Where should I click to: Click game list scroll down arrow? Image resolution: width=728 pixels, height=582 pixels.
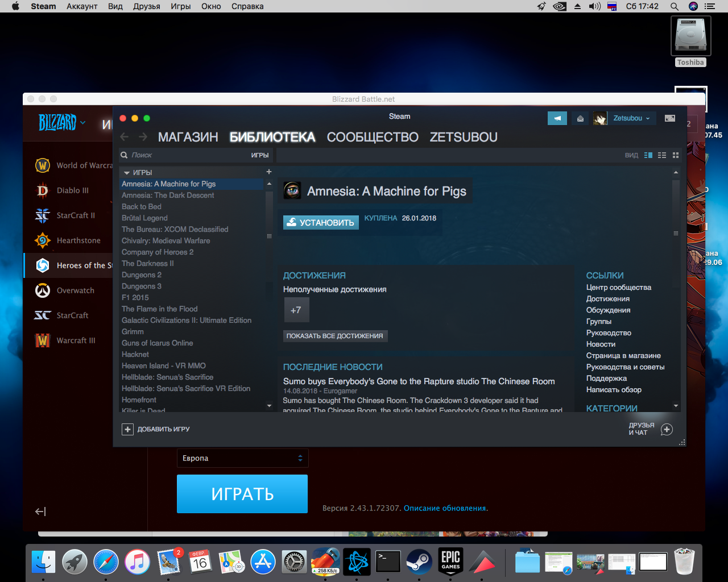pos(269,406)
